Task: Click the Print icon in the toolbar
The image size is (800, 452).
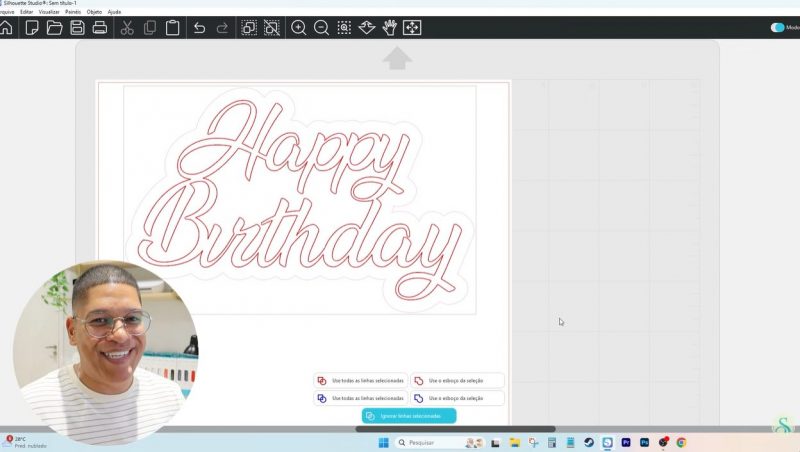Action: click(x=100, y=28)
